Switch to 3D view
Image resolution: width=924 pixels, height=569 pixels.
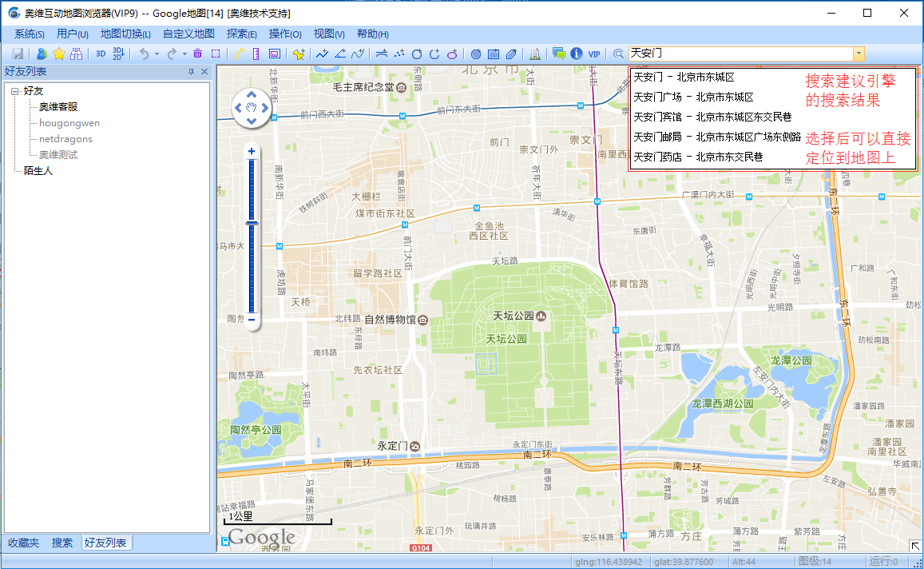(101, 54)
